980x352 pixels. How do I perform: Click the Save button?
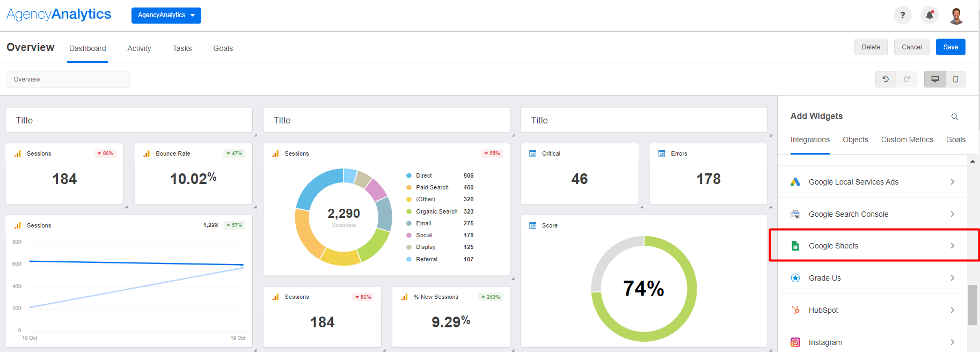pyautogui.click(x=950, y=47)
